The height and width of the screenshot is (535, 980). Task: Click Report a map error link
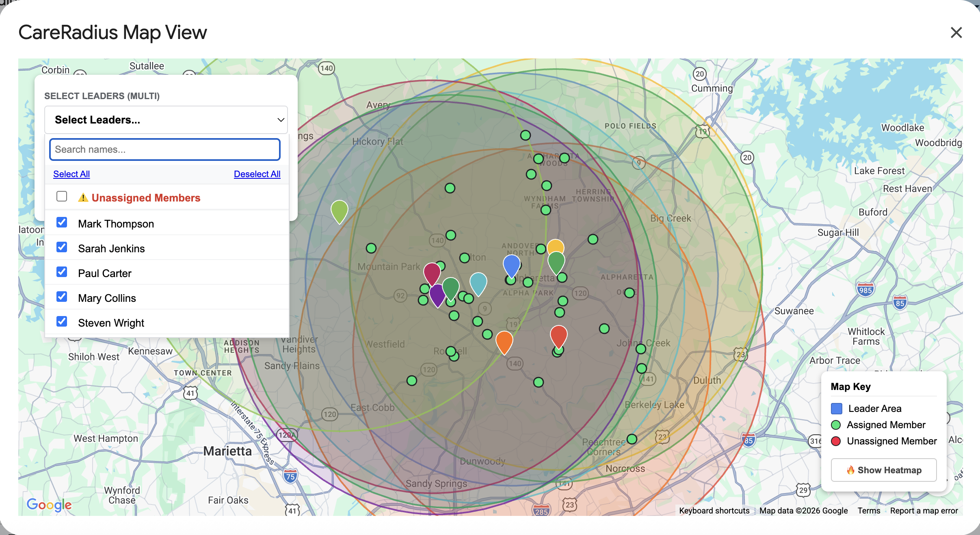click(924, 511)
